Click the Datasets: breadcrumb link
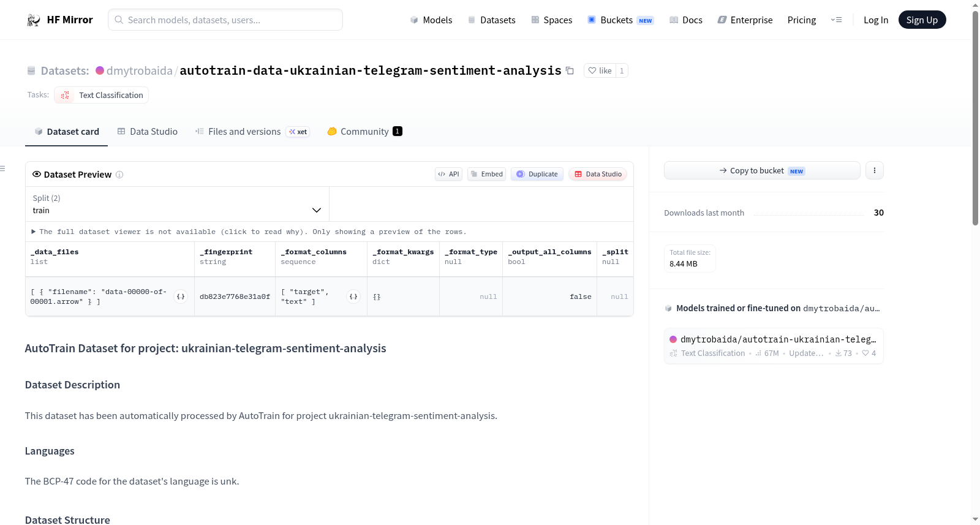The image size is (980, 525). tap(65, 70)
